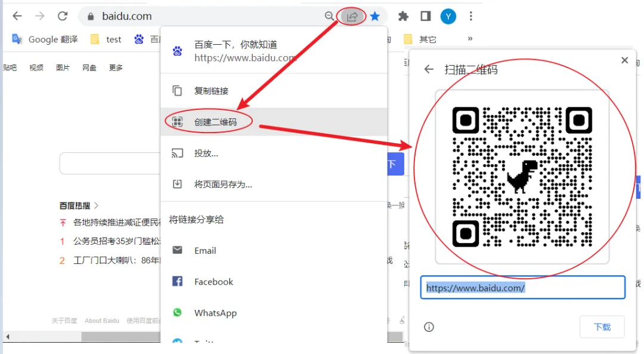
Task: Switch to the 图片 tab on Baidu
Action: pyautogui.click(x=63, y=67)
